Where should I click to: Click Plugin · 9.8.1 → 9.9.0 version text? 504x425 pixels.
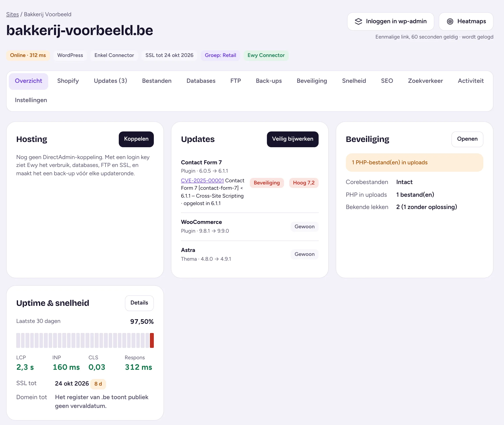[205, 231]
